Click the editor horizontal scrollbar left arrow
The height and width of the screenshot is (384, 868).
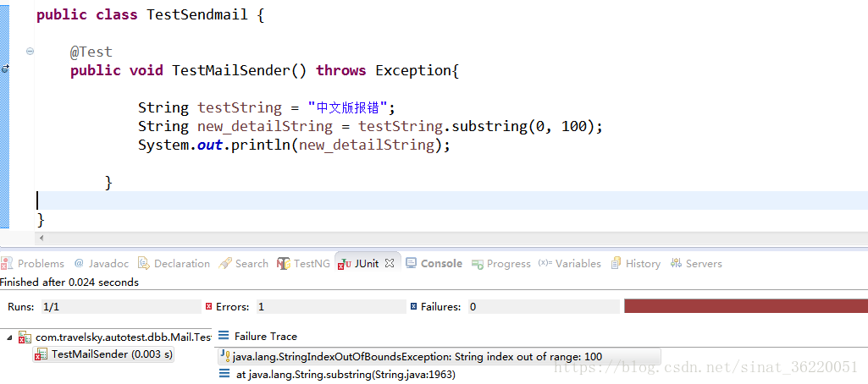[x=41, y=239]
